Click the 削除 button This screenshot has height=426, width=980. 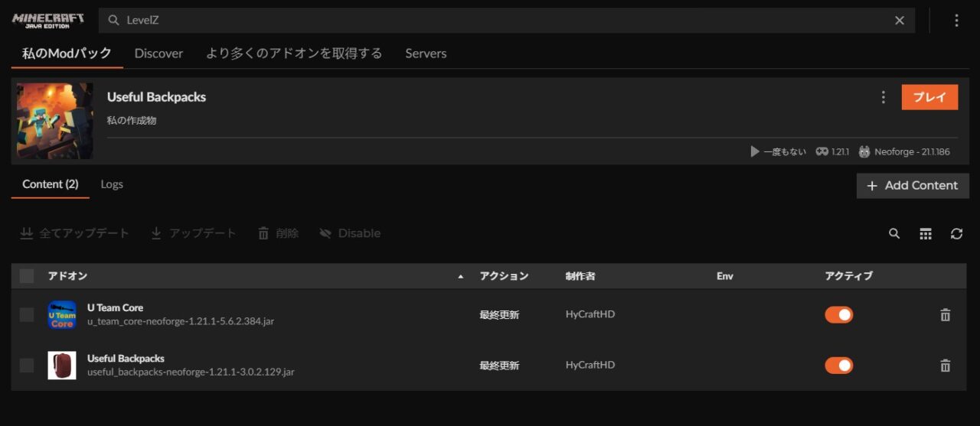278,233
